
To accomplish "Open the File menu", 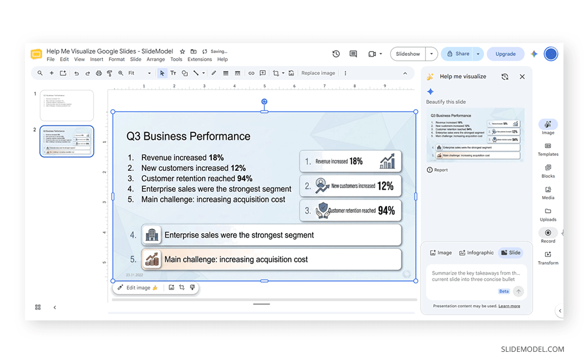I will [50, 59].
